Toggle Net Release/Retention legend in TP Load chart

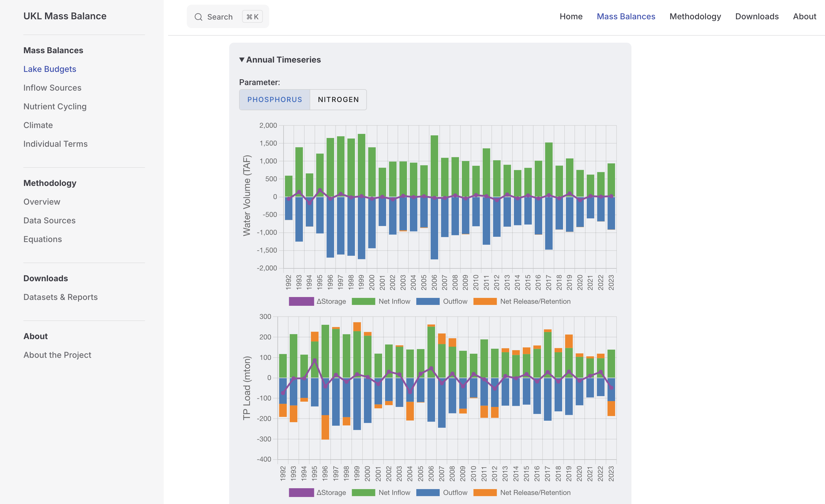coord(485,493)
